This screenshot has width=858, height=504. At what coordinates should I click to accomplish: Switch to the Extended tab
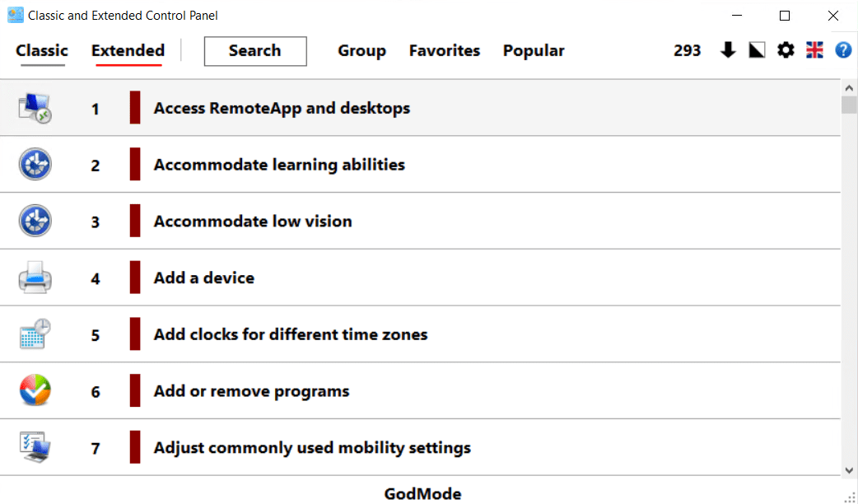(128, 50)
